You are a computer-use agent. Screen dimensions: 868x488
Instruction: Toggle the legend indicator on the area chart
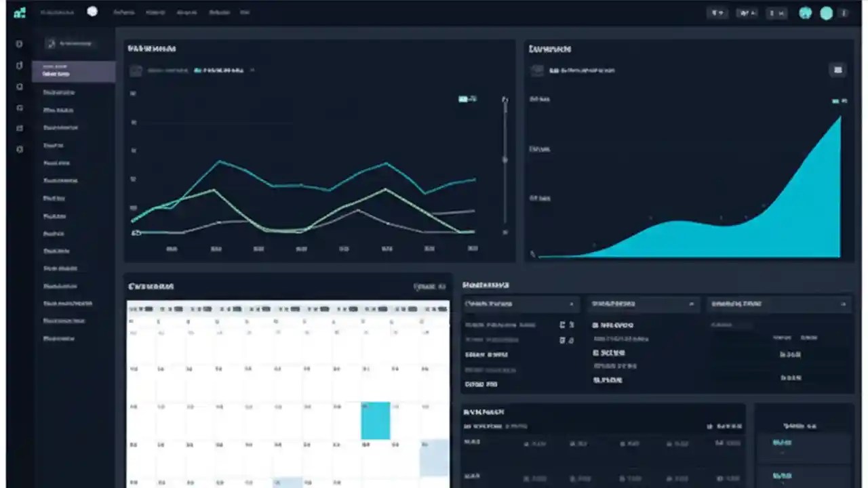(x=837, y=100)
